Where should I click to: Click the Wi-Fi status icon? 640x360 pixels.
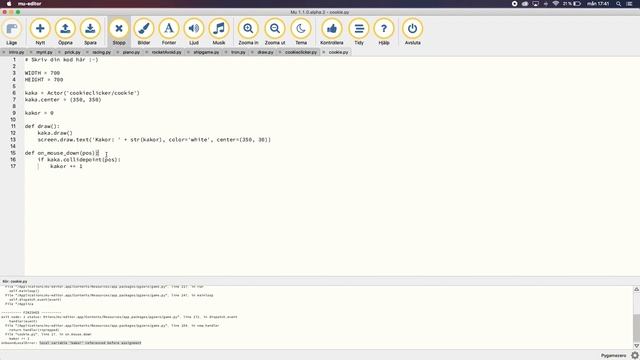pyautogui.click(x=556, y=4)
